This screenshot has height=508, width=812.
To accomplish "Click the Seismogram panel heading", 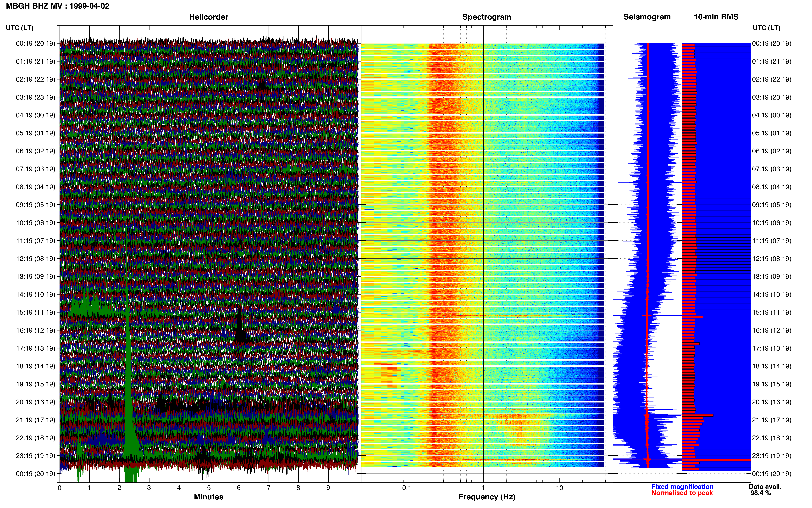I will [647, 17].
